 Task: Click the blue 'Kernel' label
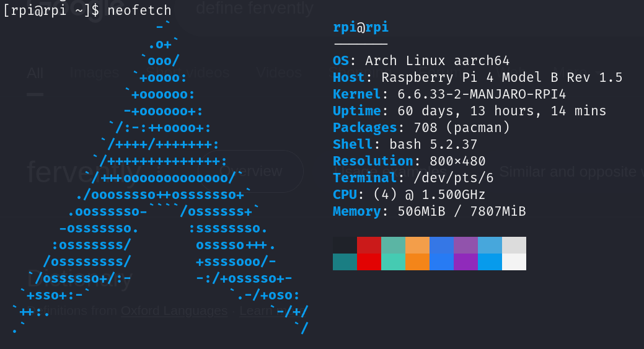click(356, 94)
